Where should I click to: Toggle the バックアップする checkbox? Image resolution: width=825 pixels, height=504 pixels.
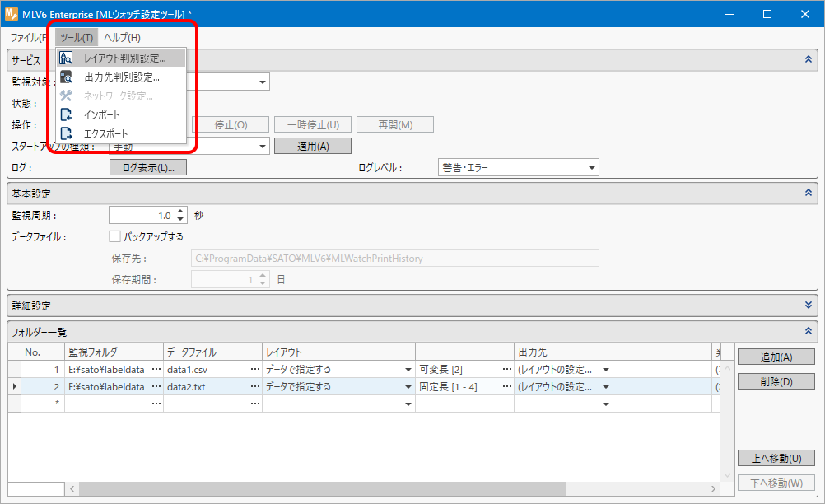(114, 236)
